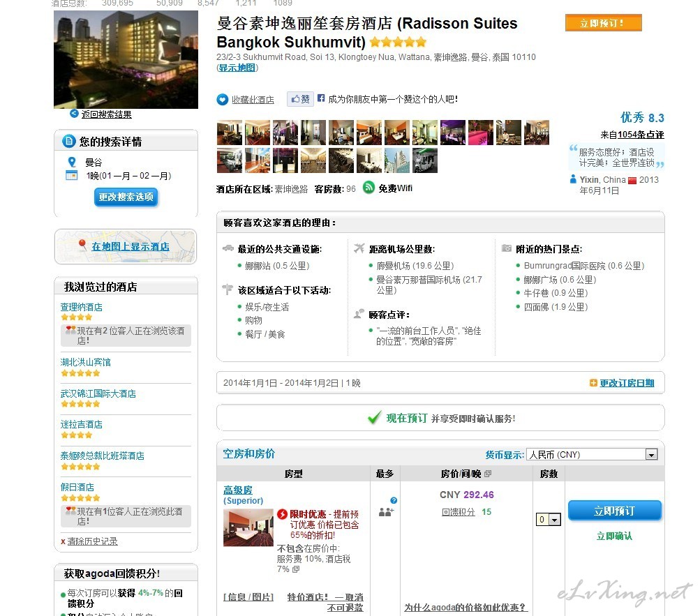700x616 pixels.
Task: Open the purple-lit bar thumbnail
Action: click(453, 133)
